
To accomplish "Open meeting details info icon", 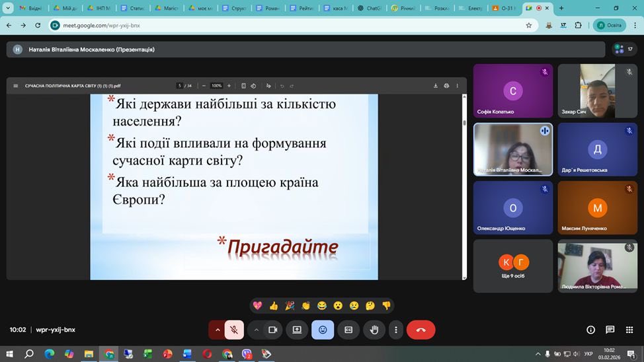I will (x=590, y=330).
